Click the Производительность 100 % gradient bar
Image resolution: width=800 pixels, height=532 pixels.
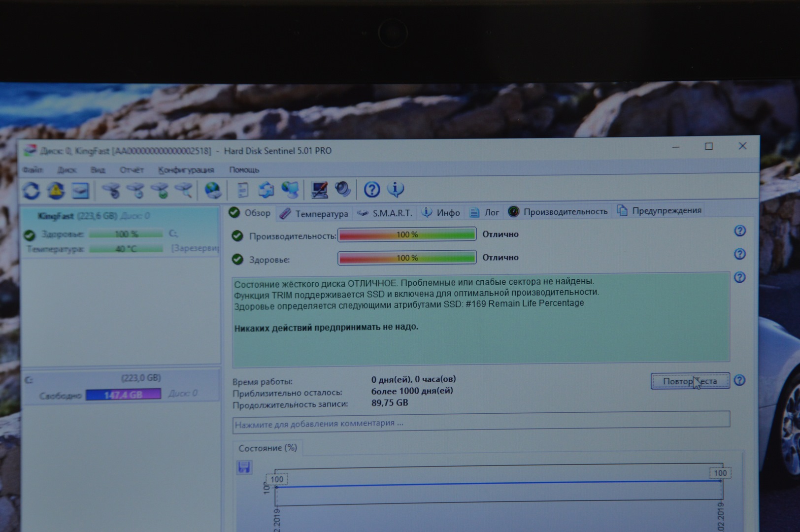pyautogui.click(x=407, y=234)
